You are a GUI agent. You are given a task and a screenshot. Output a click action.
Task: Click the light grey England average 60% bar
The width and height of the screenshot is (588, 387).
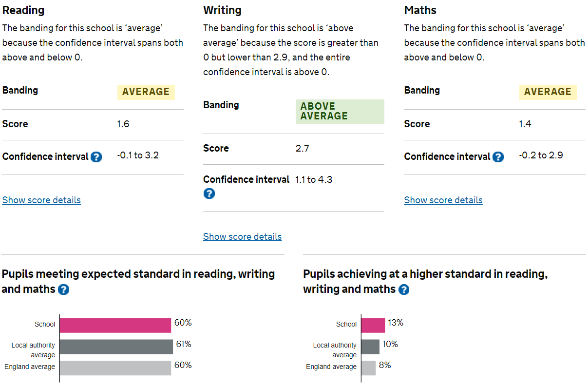[115, 368]
